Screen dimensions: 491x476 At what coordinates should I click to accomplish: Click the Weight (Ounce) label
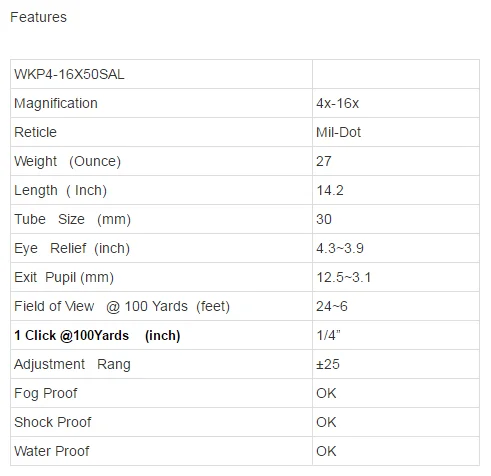pyautogui.click(x=67, y=161)
